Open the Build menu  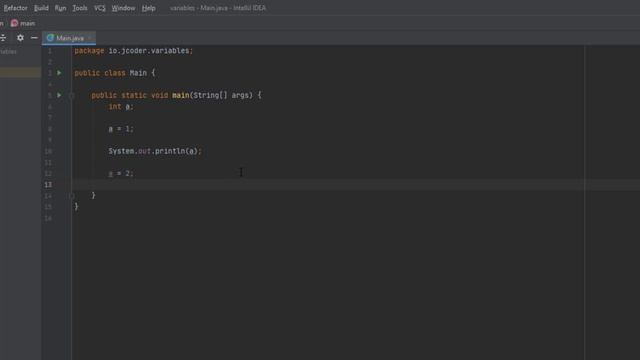tap(41, 8)
